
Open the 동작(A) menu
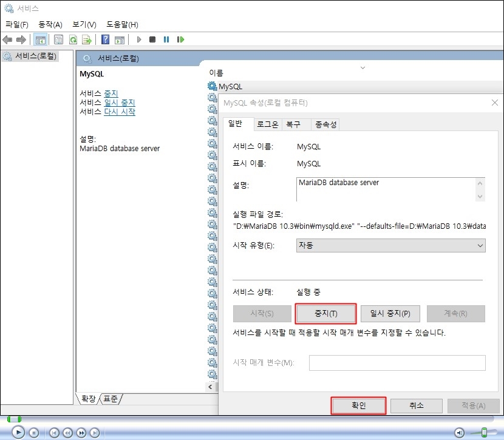(x=50, y=24)
